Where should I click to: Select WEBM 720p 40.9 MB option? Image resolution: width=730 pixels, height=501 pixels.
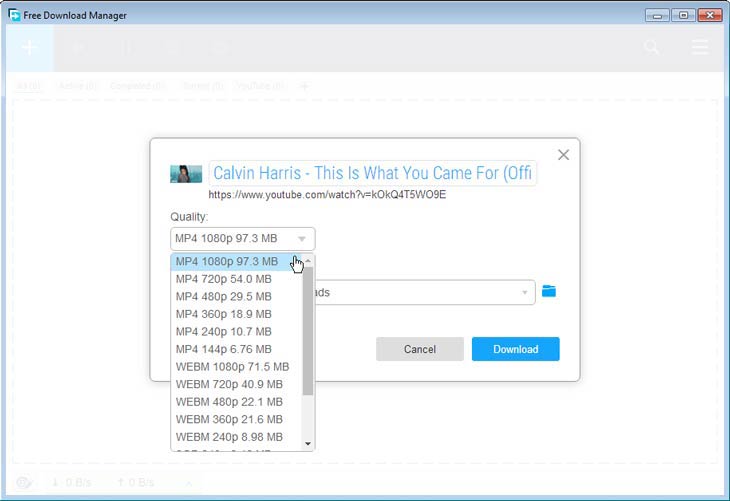[236, 385]
